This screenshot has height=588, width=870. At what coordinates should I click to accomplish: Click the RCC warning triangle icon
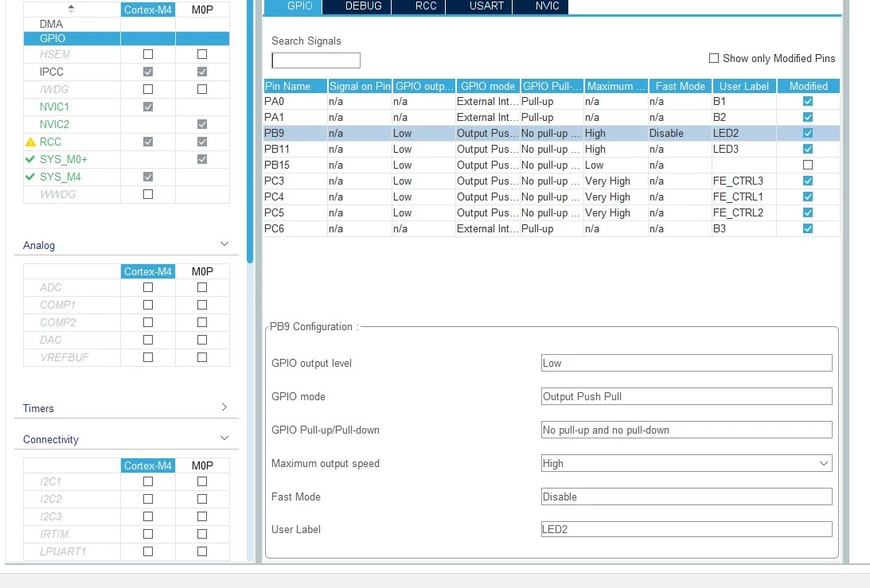[30, 142]
